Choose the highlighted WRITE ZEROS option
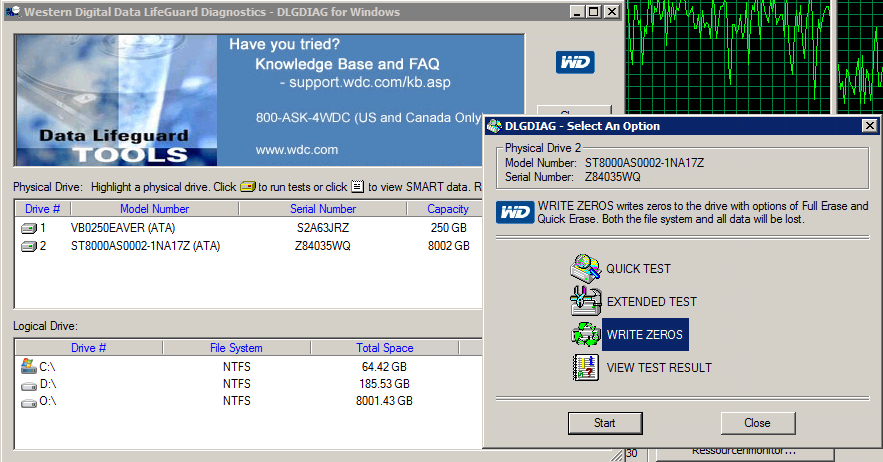The image size is (883, 462). point(645,334)
